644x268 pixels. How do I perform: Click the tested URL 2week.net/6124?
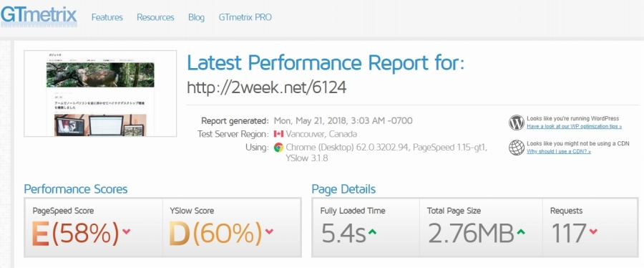(267, 87)
